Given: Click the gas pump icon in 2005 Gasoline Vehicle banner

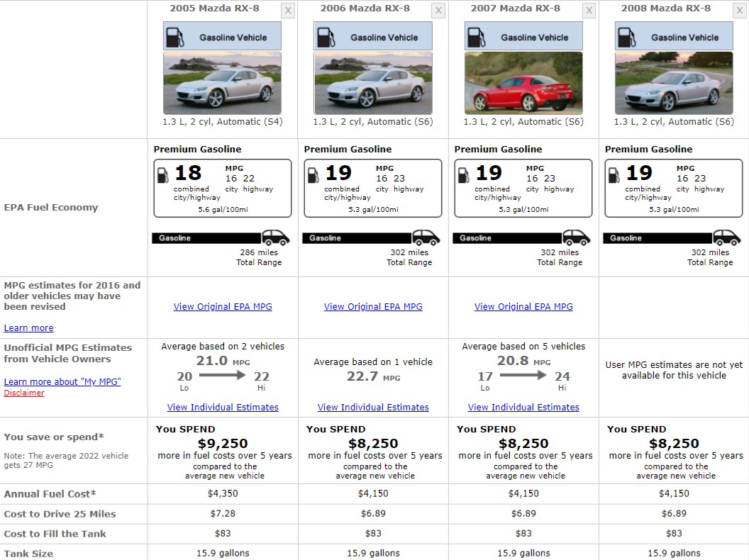Looking at the screenshot, I should pyautogui.click(x=174, y=38).
